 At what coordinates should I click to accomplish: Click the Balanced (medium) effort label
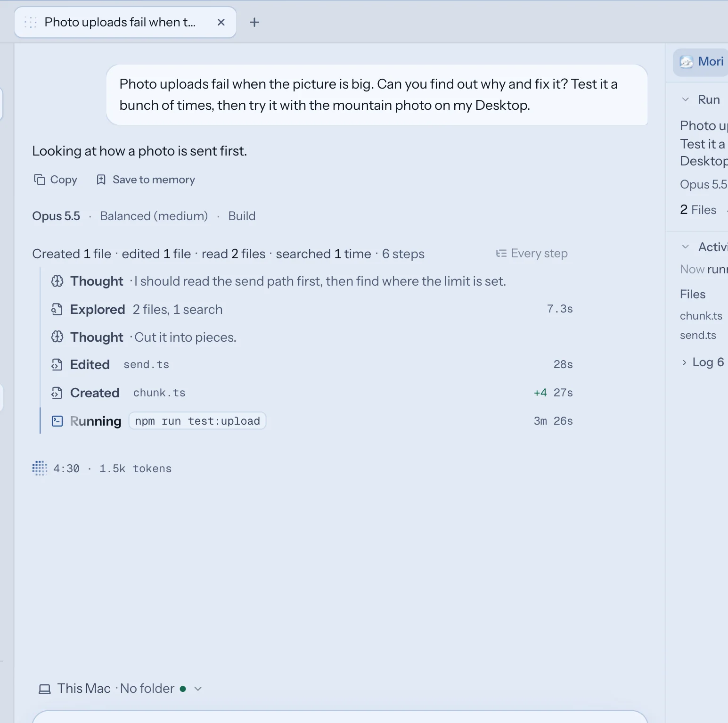click(x=154, y=216)
